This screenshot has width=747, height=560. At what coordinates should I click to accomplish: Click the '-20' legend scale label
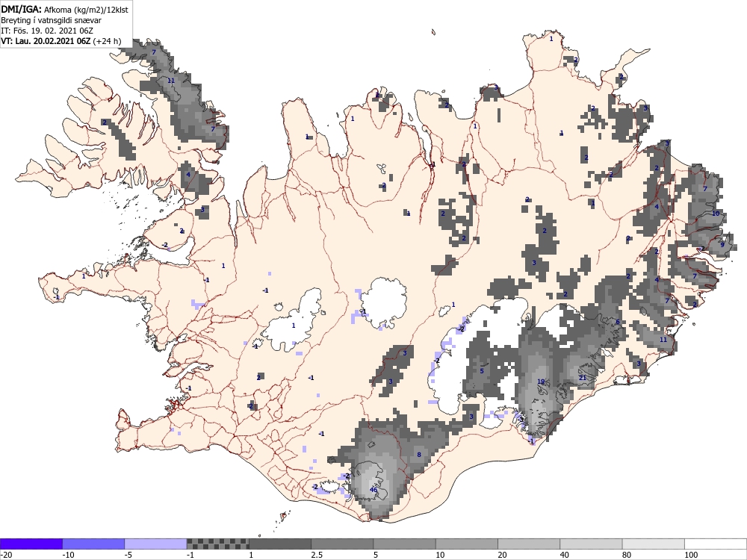(6, 555)
